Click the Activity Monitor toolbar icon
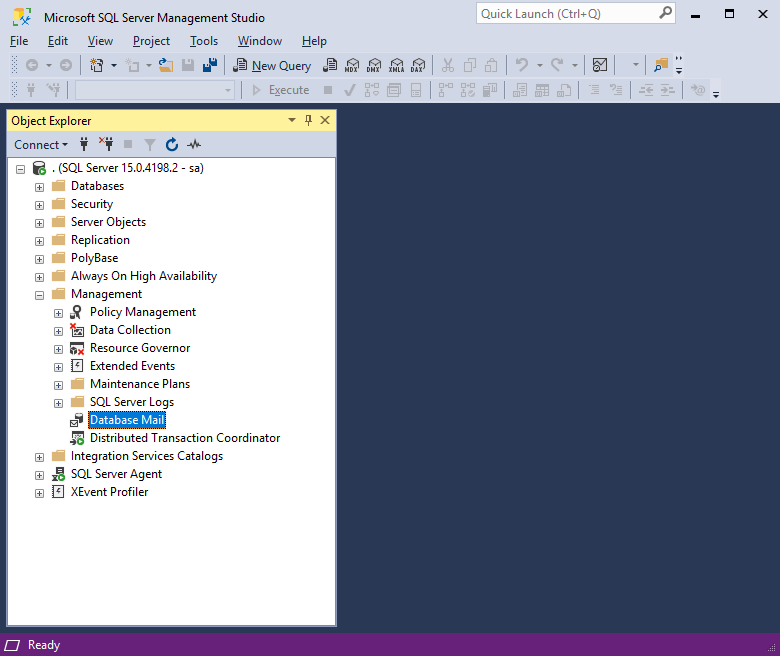780x656 pixels. pyautogui.click(x=600, y=65)
